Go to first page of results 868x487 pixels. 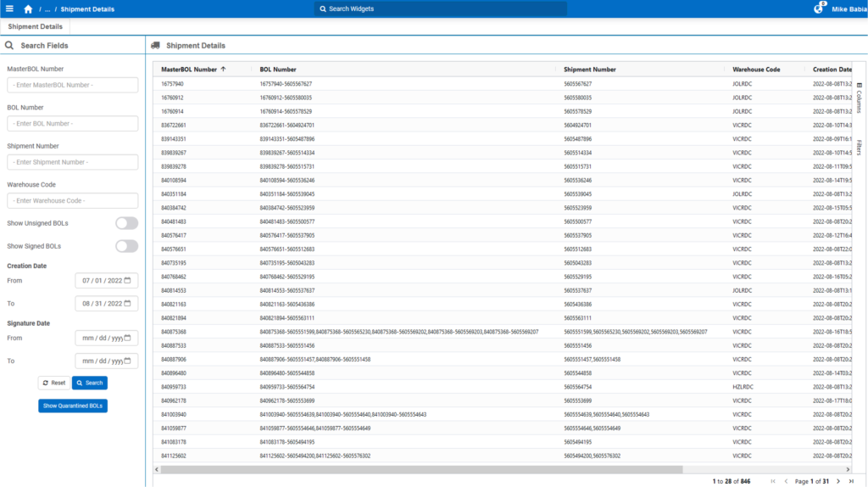[x=773, y=481]
